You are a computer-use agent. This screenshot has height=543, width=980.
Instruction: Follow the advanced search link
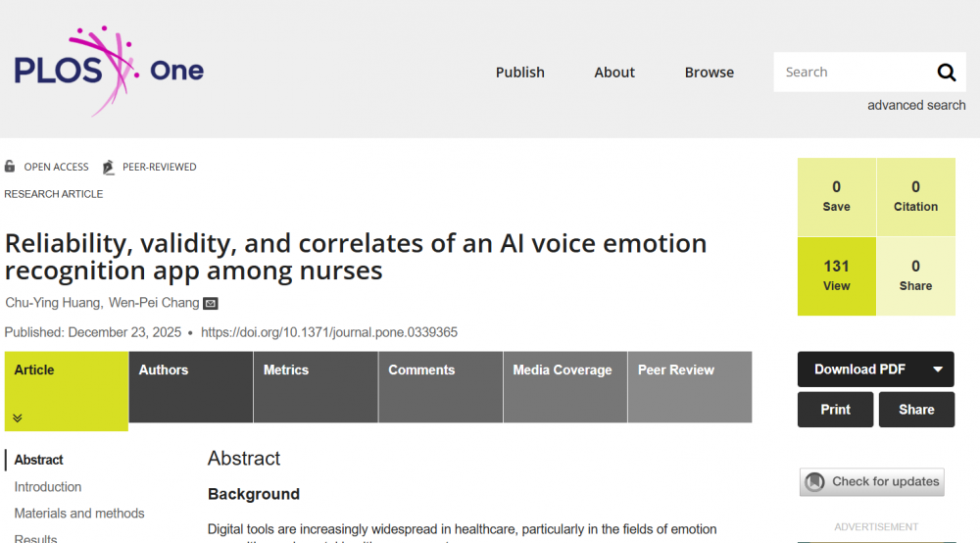click(915, 105)
